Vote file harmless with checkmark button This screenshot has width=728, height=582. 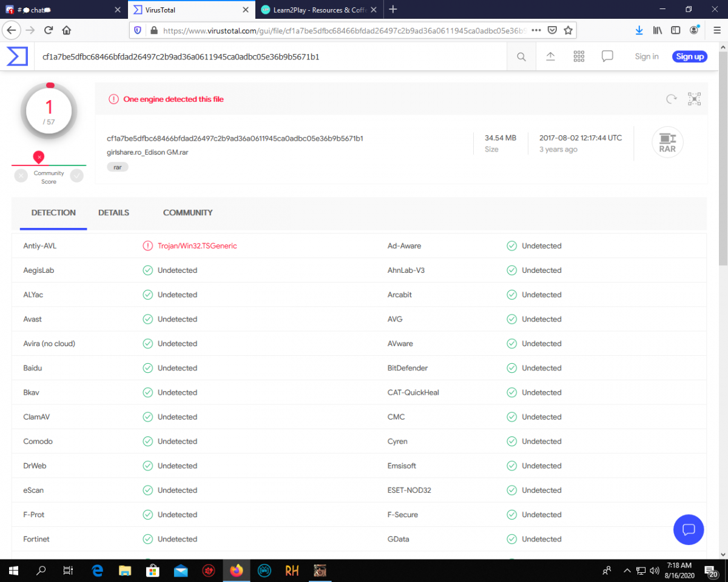[76, 176]
